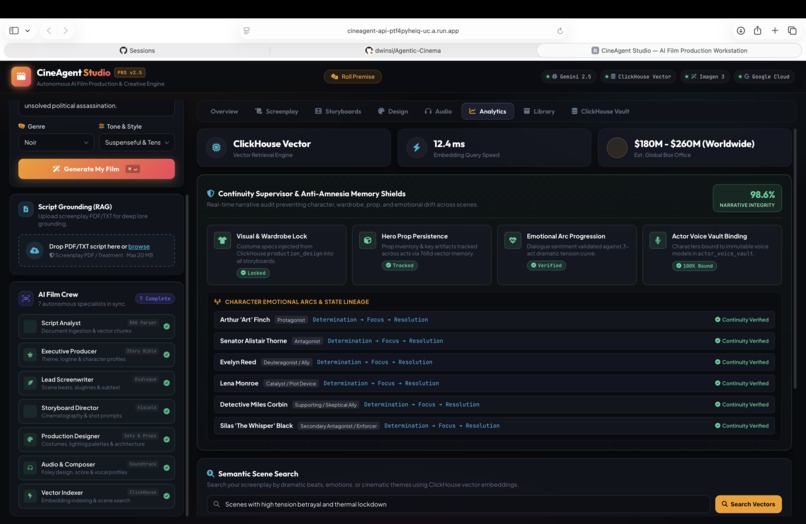Click the Generate My Film button
This screenshot has height=524, width=806.
[97, 169]
